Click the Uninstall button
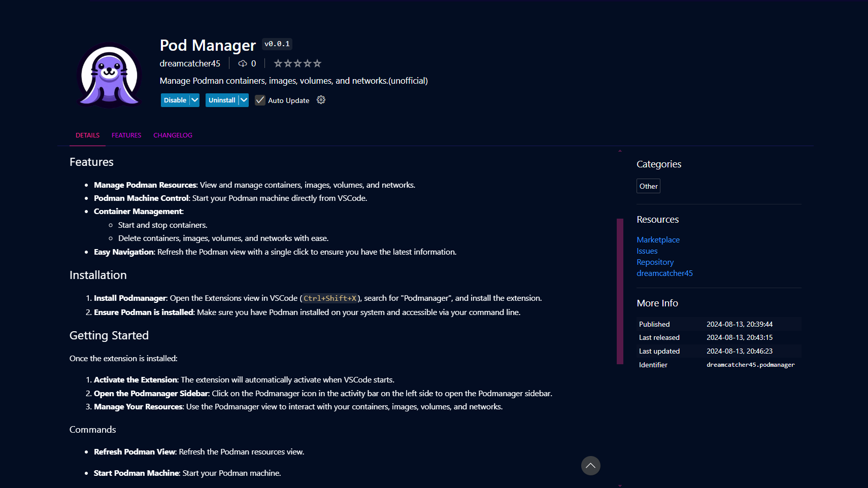The image size is (868, 488). tap(222, 100)
